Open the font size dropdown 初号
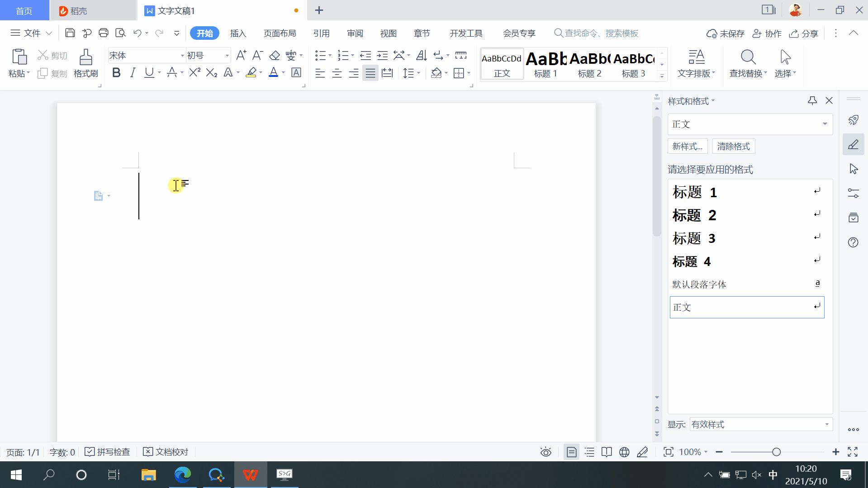The image size is (868, 488). tap(227, 56)
